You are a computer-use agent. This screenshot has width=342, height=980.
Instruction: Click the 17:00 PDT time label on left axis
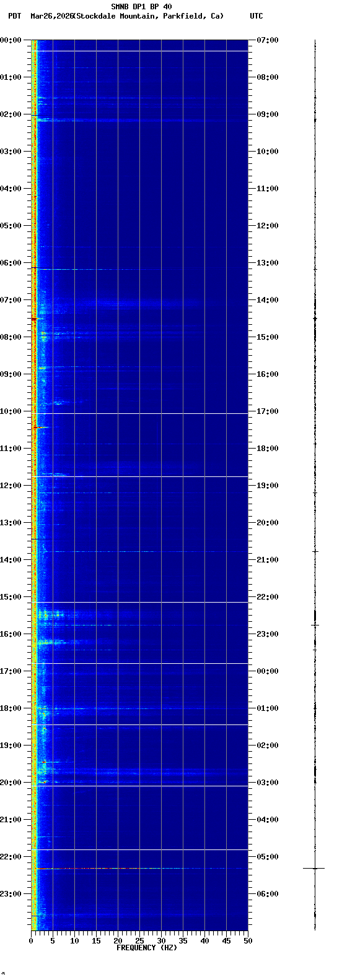(x=11, y=671)
